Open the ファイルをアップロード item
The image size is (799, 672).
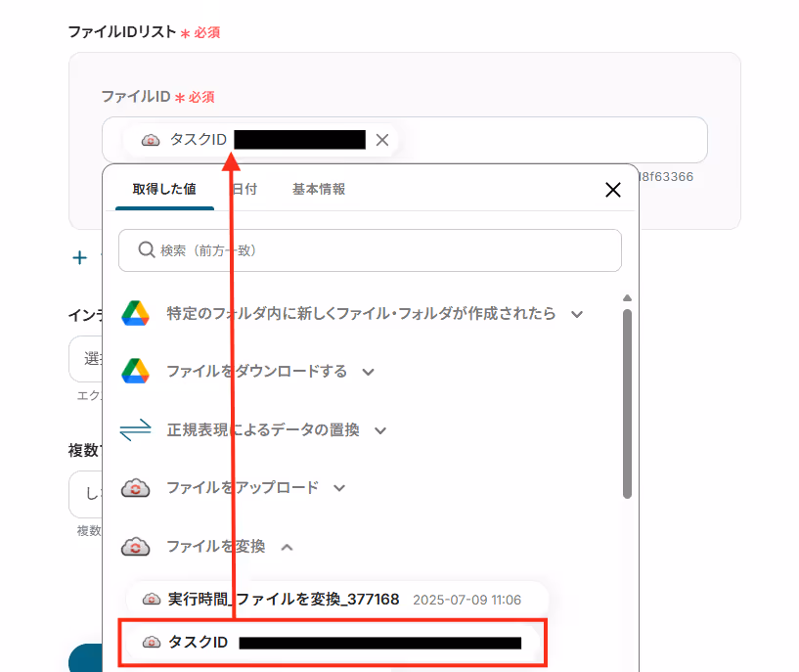pyautogui.click(x=243, y=487)
